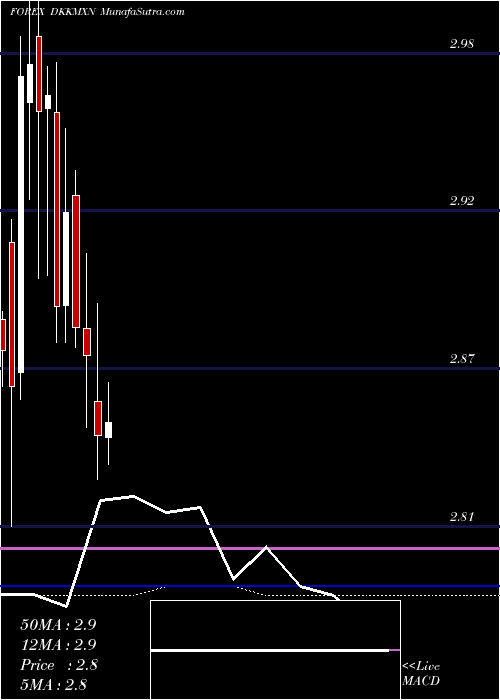This screenshot has width=500, height=700.
Task: Click the last white candlestick body
Action: click(108, 430)
